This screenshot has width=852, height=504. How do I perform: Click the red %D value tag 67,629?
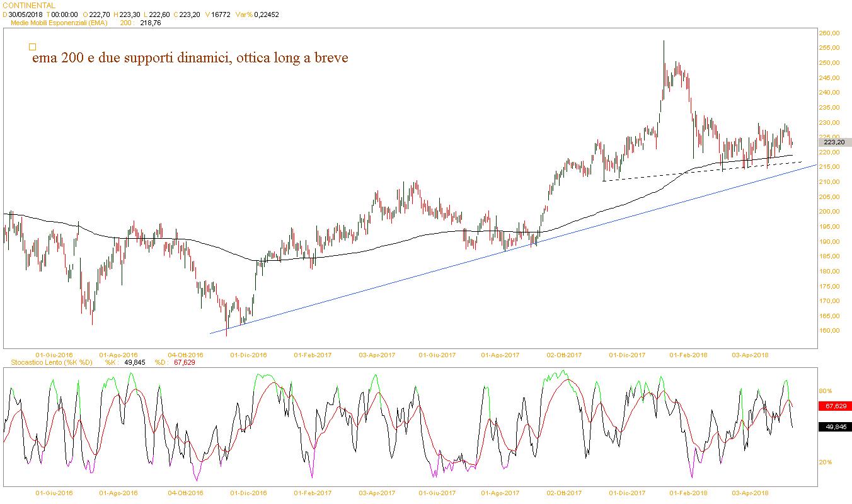pyautogui.click(x=834, y=406)
